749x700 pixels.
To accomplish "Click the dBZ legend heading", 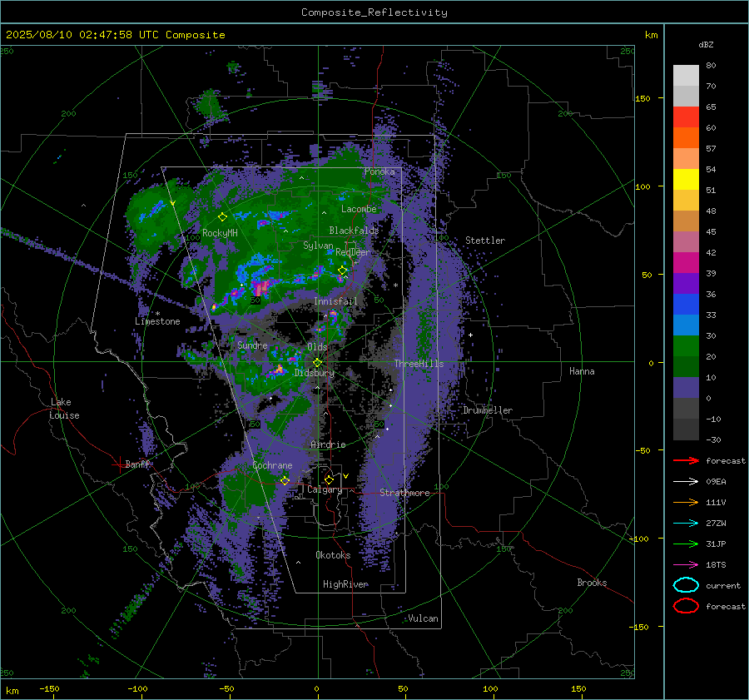I will coord(706,44).
